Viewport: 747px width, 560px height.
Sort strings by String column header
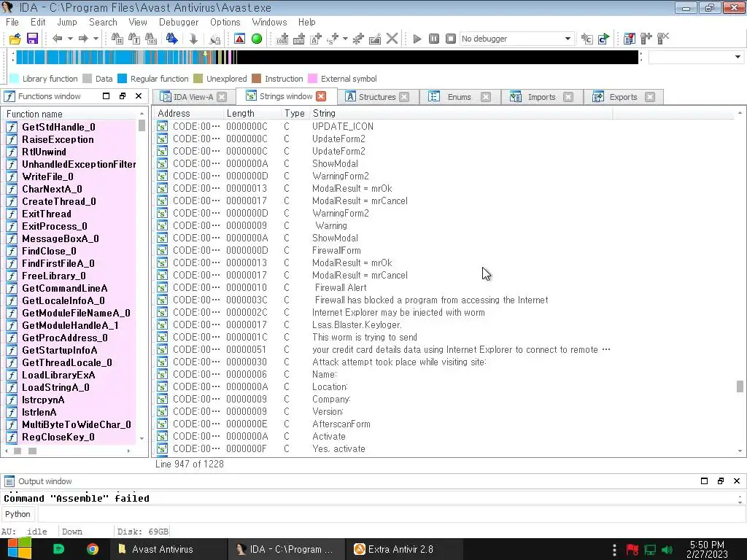pos(461,113)
